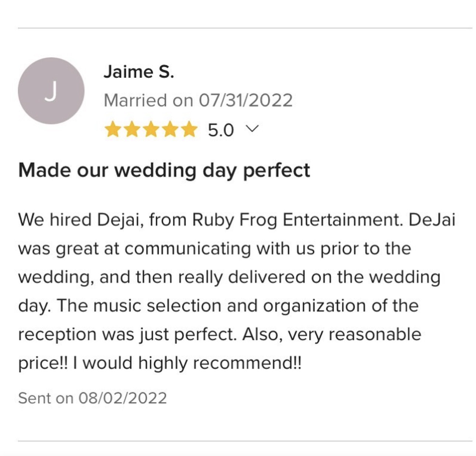Click the first gold star
Image resolution: width=476 pixels, height=456 pixels.
click(x=112, y=130)
